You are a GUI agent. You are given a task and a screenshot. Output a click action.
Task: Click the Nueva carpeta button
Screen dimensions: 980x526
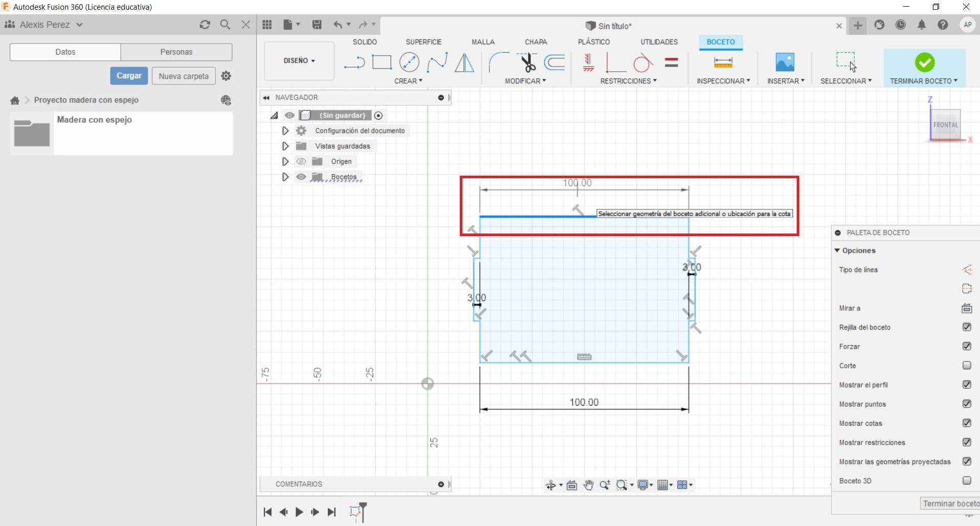point(184,76)
